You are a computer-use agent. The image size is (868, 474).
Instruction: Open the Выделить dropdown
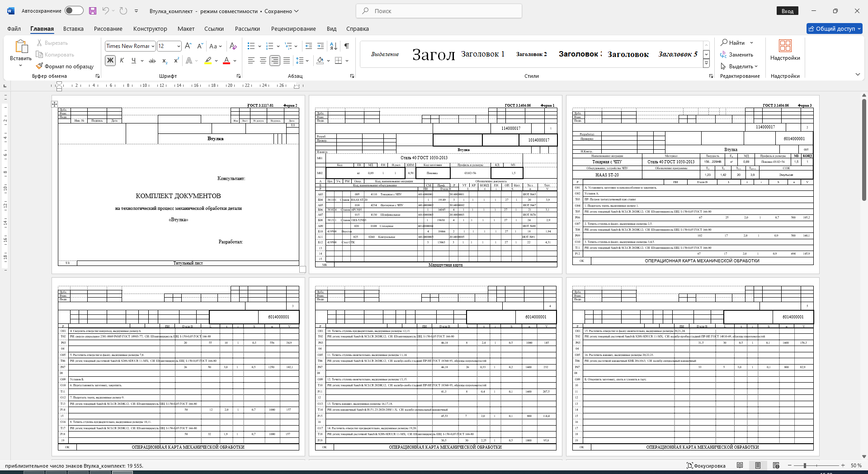pos(739,66)
